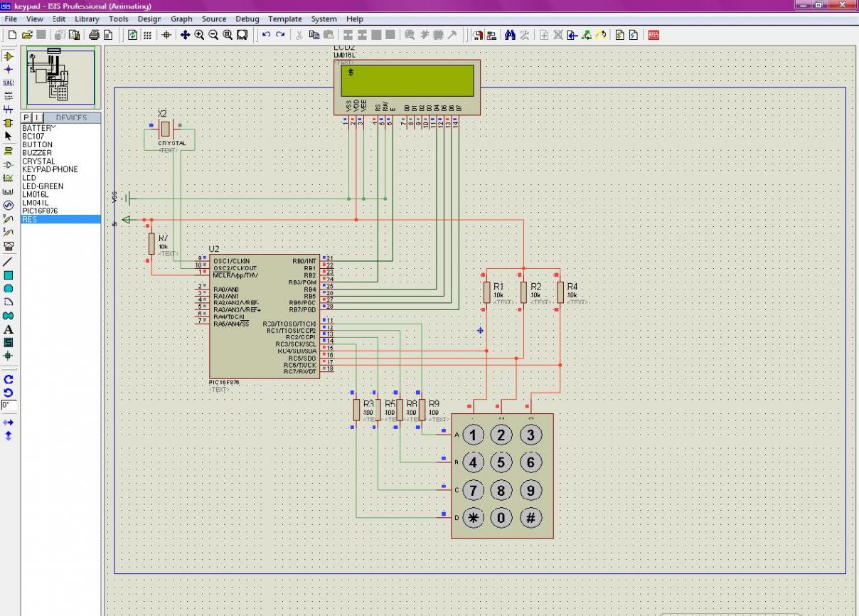Select the 2D text 'A' tool
Screen dimensions: 859x616
9,329
